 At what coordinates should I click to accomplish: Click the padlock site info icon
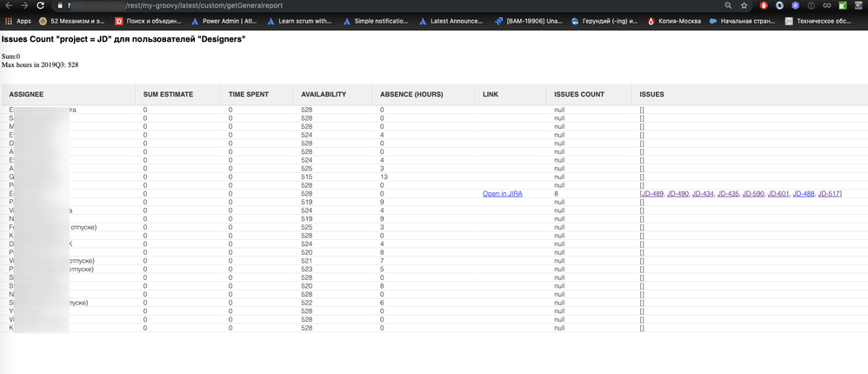pyautogui.click(x=60, y=5)
